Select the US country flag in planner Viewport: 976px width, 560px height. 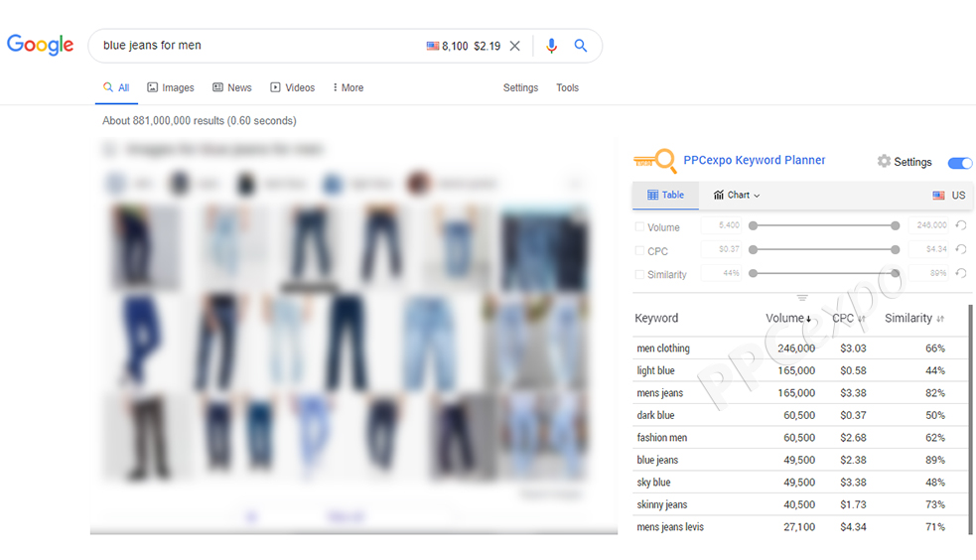coord(938,196)
